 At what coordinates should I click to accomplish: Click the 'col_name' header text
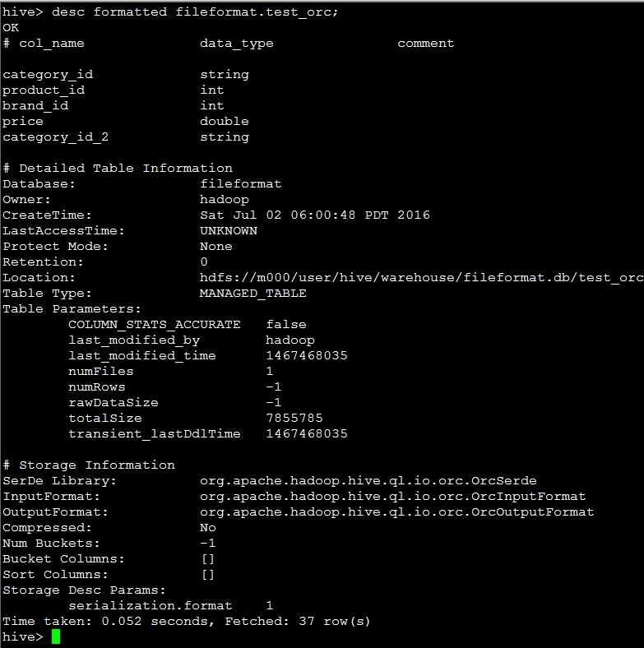point(52,44)
